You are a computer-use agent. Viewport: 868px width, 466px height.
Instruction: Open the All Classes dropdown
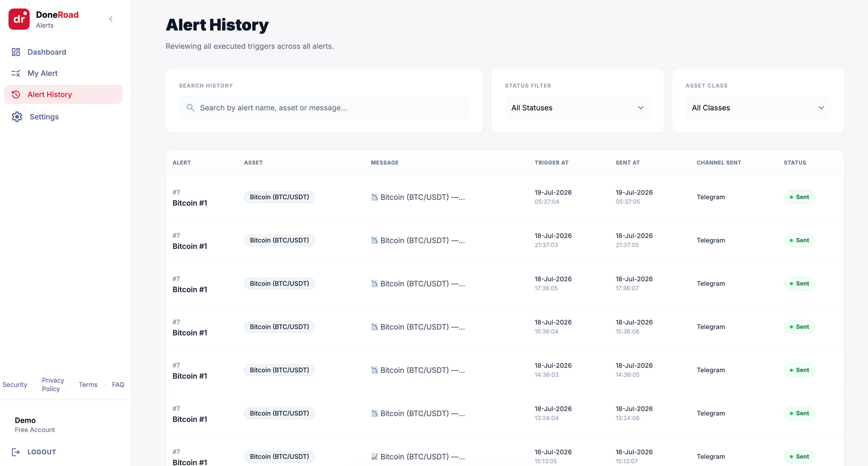click(x=758, y=107)
